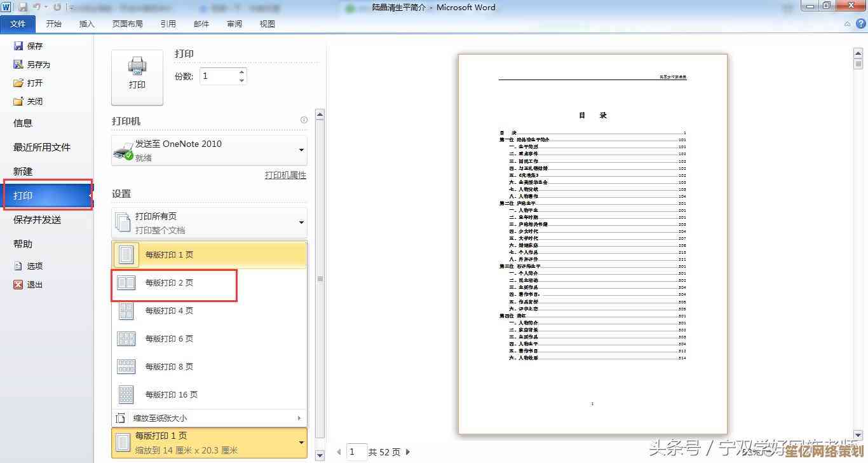This screenshot has height=463, width=868.
Task: Click the 保存 save icon in sidebar
Action: click(18, 46)
